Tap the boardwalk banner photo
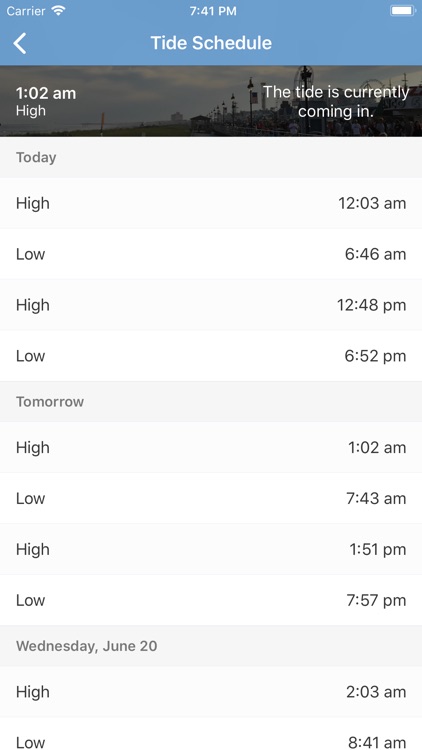Viewport: 422px width, 750px height. point(211,101)
